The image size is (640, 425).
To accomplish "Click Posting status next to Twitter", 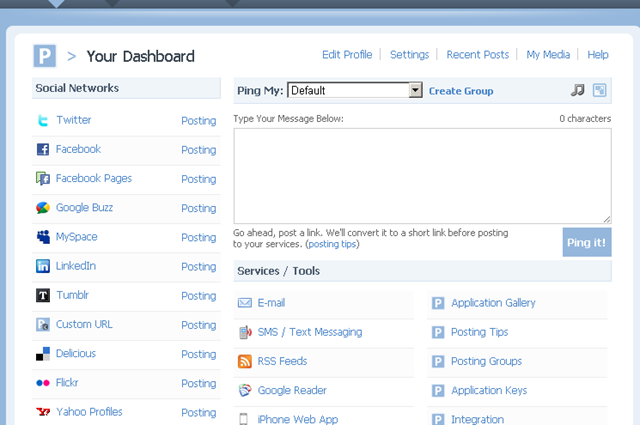I will 198,121.
